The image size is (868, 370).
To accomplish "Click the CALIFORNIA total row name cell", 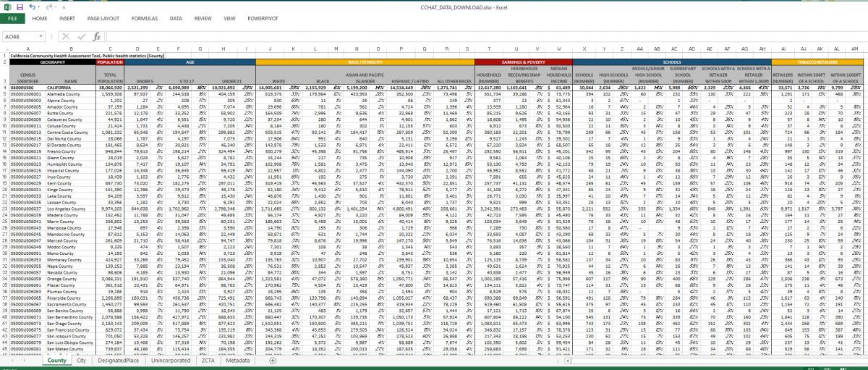I will click(70, 86).
